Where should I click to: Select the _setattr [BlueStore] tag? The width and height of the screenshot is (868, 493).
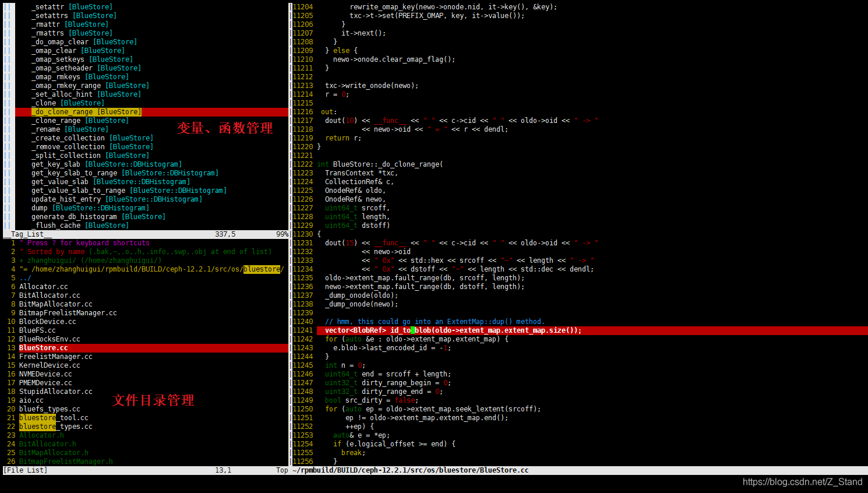(72, 7)
